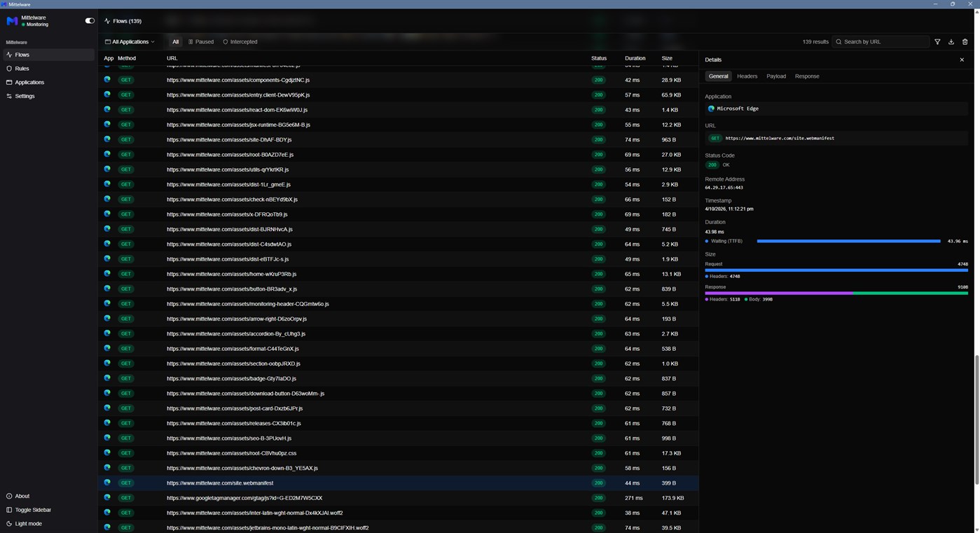Click the trash icon to clear flows
This screenshot has width=980, height=533.
click(x=965, y=42)
